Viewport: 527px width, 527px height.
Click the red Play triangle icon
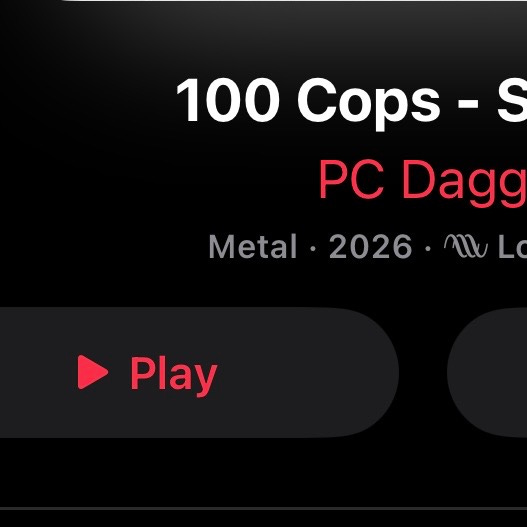(x=92, y=372)
